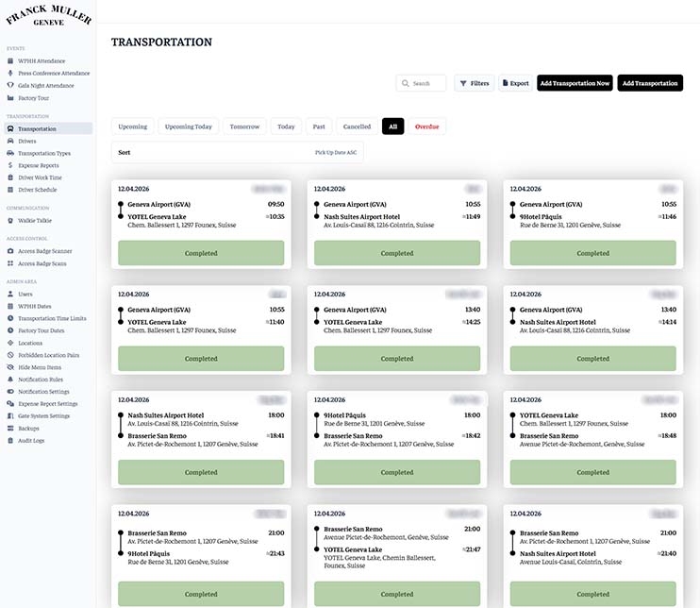Click Completed on card arriving 18:41
The width and height of the screenshot is (700, 608).
(x=201, y=472)
